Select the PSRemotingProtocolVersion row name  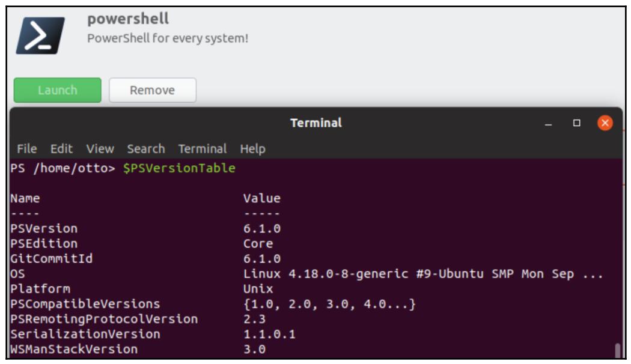click(104, 318)
